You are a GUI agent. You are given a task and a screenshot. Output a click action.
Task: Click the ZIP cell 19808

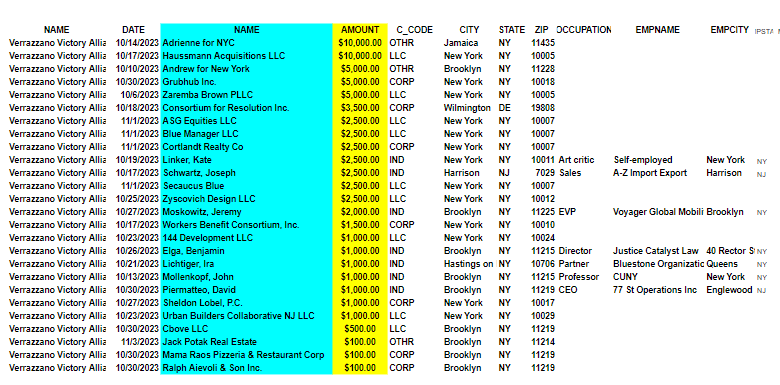pos(543,107)
